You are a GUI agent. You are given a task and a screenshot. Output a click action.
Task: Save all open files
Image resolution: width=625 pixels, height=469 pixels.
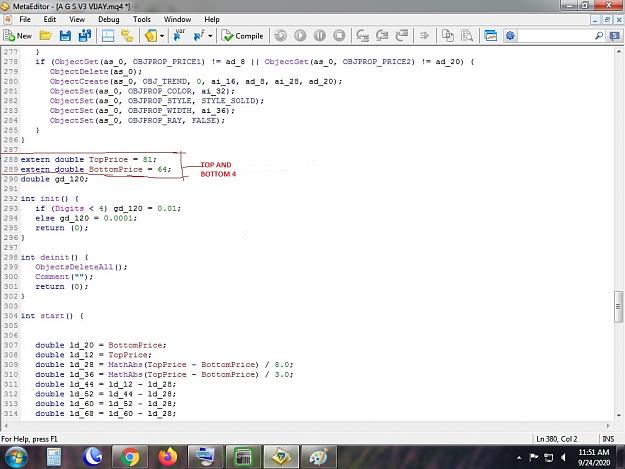coord(85,36)
